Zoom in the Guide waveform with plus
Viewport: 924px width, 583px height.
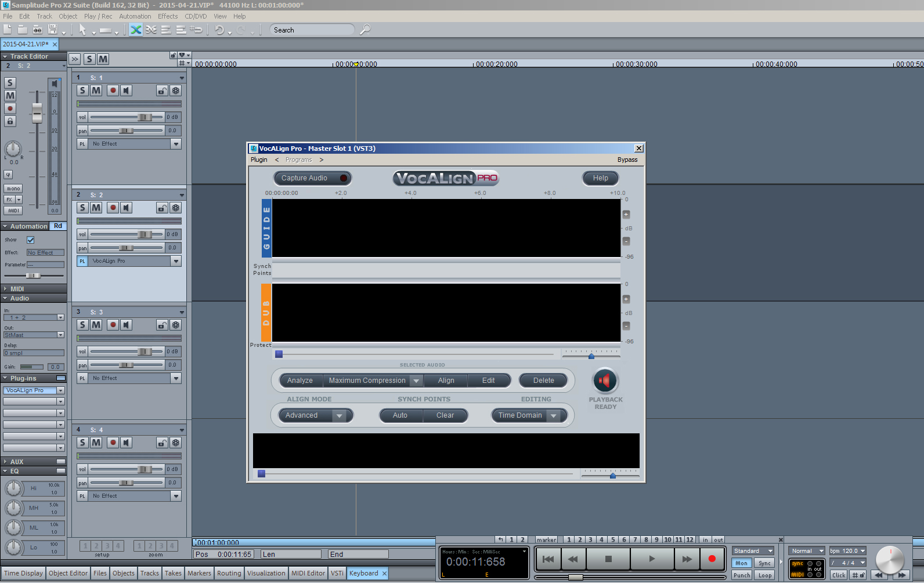pos(626,215)
